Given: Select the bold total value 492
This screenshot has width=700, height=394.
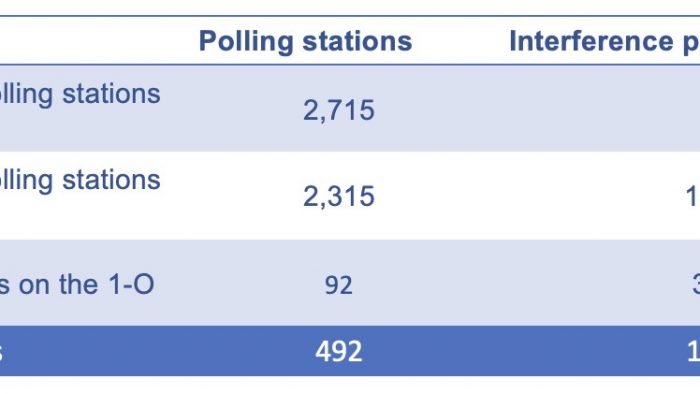Looking at the screenshot, I should pyautogui.click(x=338, y=351).
